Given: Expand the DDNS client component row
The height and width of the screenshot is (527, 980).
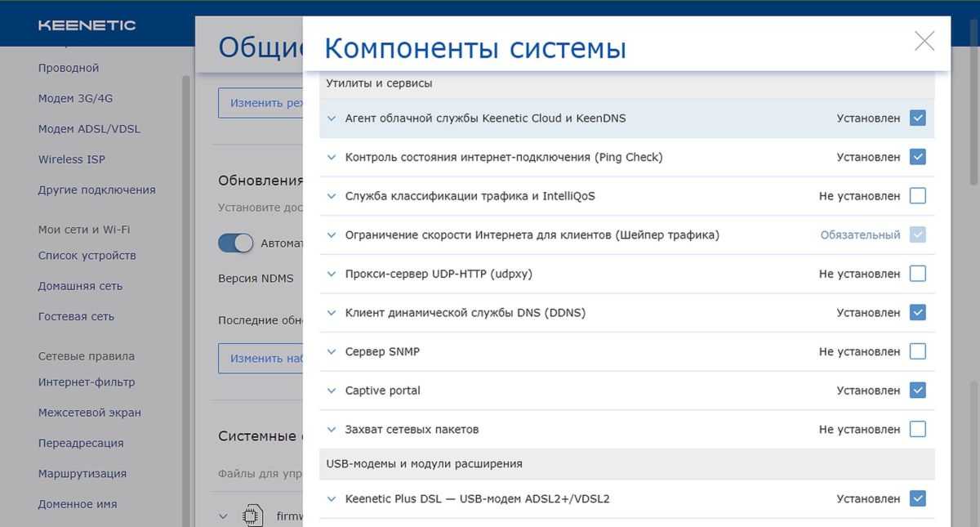Looking at the screenshot, I should click(x=332, y=313).
